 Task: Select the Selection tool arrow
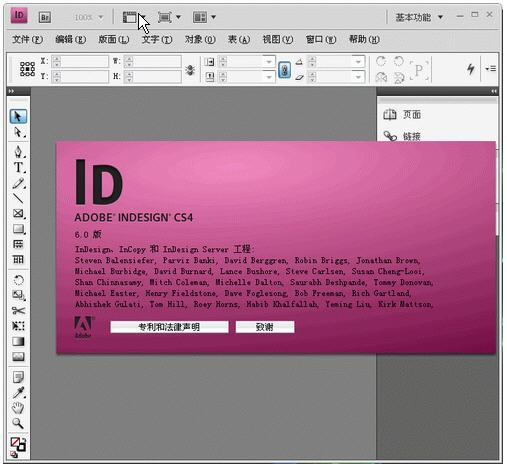coord(18,116)
